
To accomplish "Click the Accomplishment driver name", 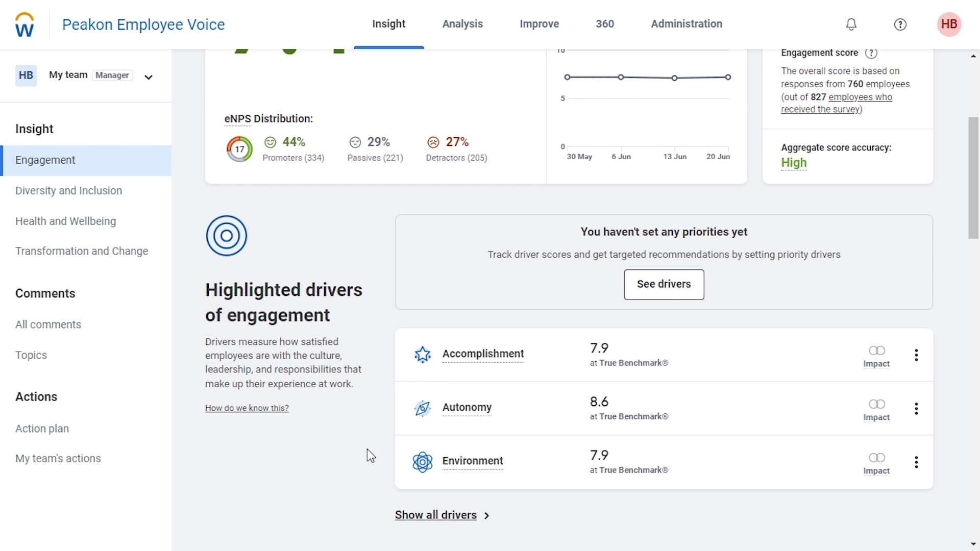I will tap(483, 354).
